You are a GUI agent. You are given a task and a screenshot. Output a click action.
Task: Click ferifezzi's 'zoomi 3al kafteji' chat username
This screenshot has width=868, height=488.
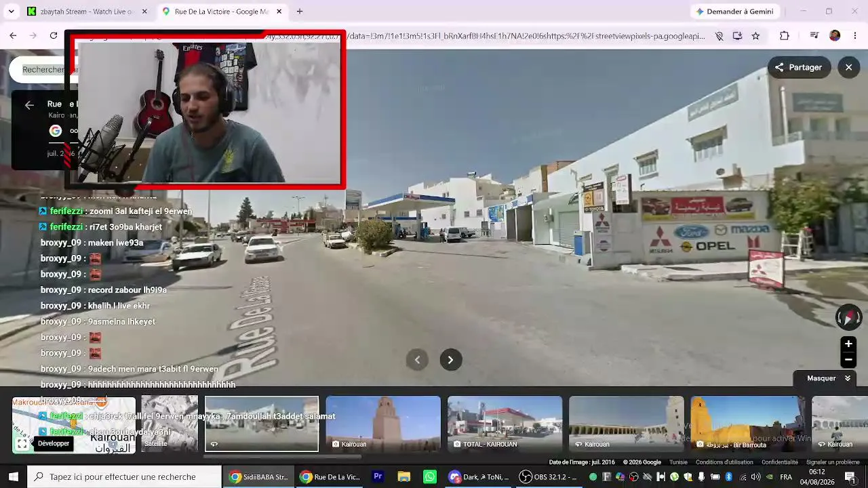point(66,211)
